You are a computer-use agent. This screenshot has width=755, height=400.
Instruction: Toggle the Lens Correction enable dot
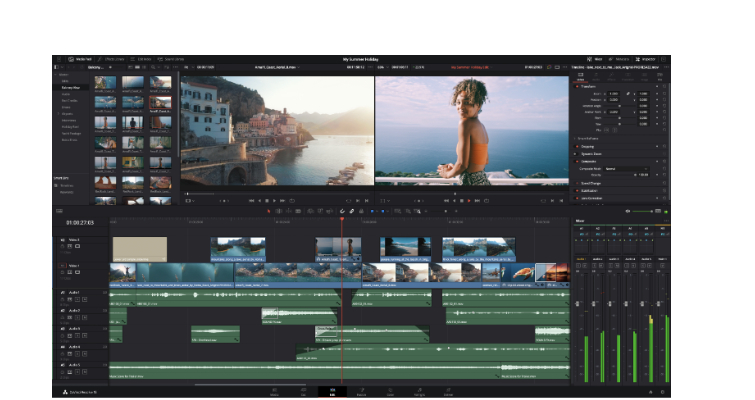[x=577, y=198]
